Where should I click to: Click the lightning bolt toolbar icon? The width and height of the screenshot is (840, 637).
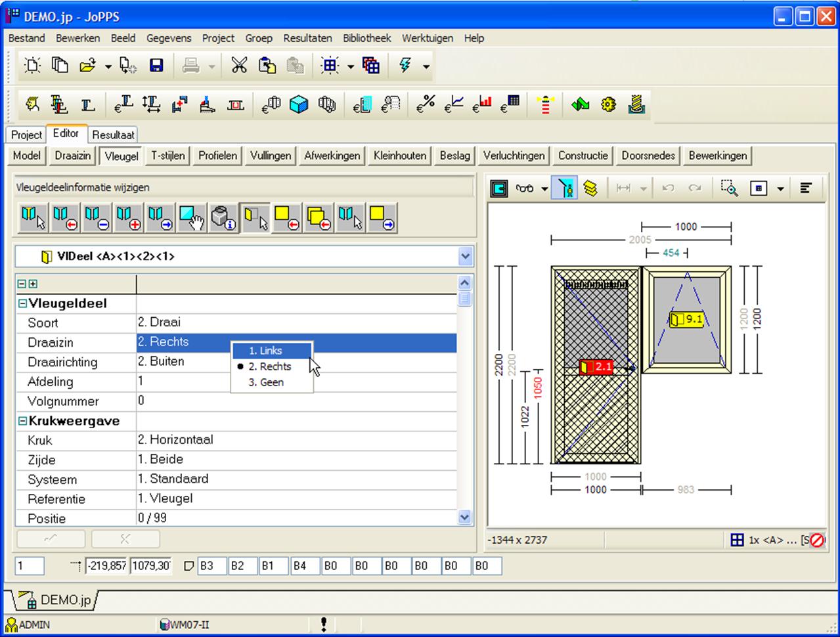[405, 66]
